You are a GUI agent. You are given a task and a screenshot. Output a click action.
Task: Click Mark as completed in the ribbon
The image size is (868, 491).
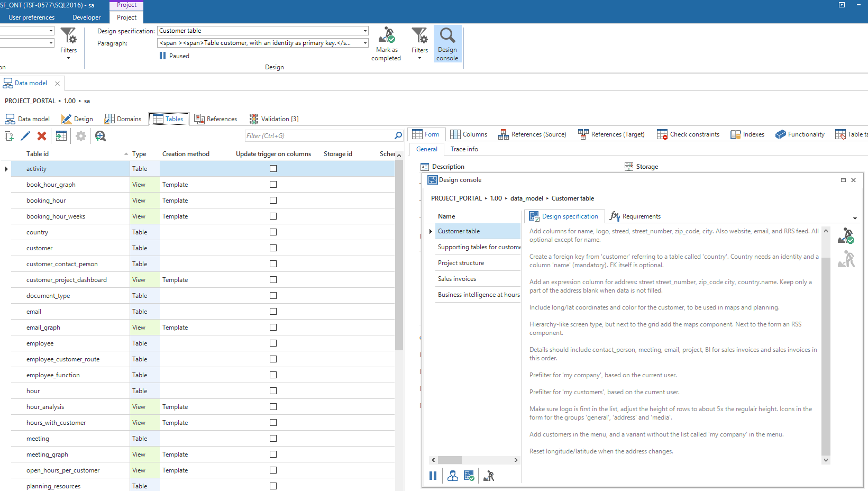pos(386,44)
